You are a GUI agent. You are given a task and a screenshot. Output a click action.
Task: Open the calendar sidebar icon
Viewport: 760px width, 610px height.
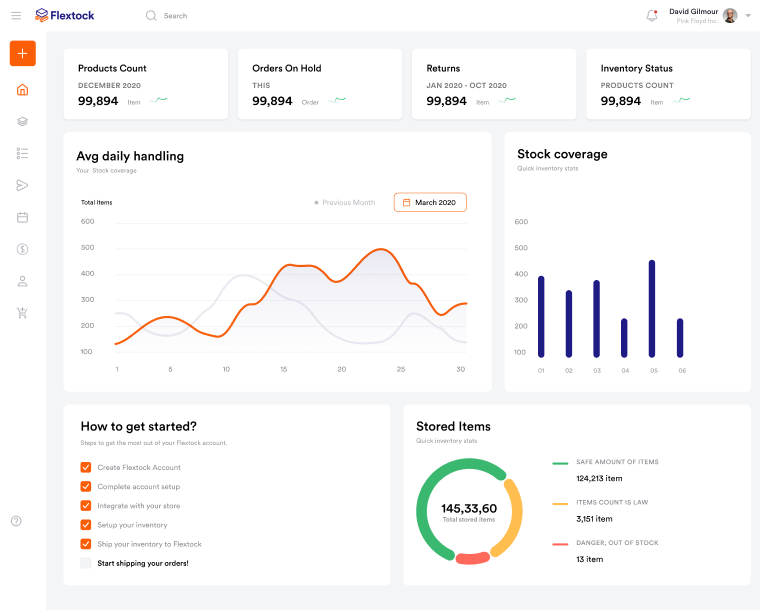coord(22,217)
